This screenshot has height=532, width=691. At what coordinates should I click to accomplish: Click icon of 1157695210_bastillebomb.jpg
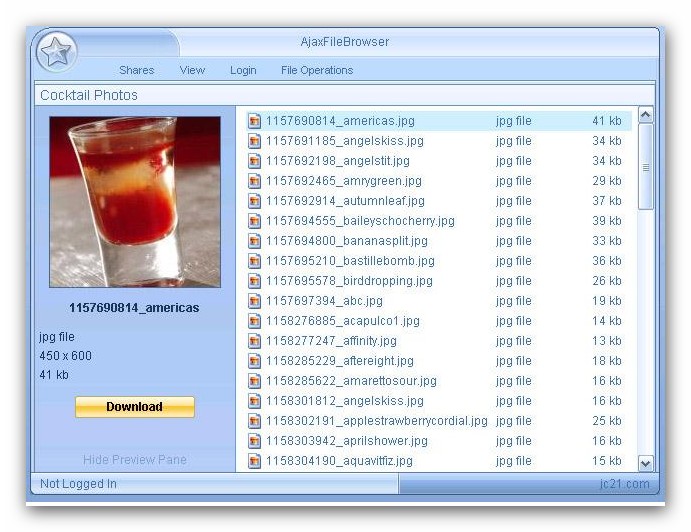tap(254, 261)
